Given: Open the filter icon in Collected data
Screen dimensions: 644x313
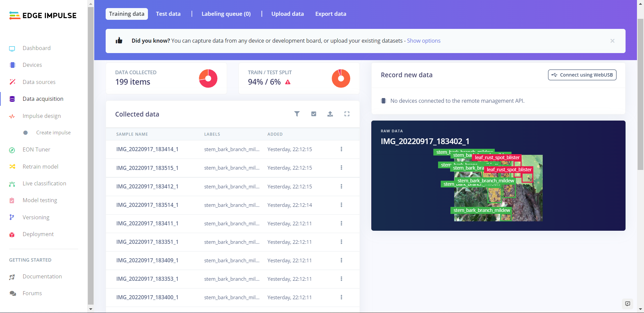Looking at the screenshot, I should coord(297,114).
